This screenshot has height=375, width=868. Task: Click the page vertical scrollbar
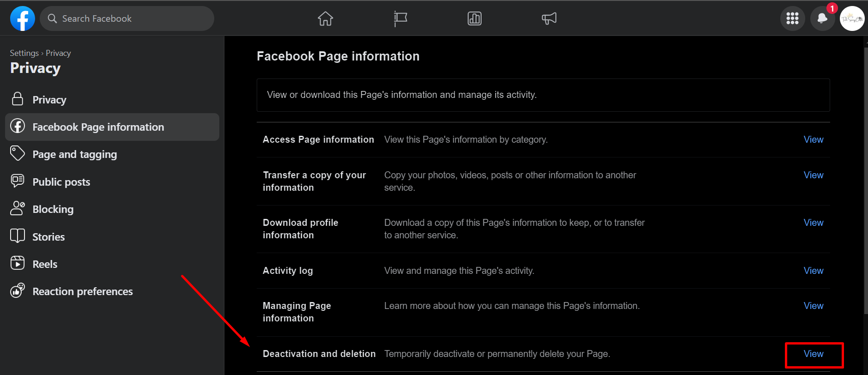866,180
